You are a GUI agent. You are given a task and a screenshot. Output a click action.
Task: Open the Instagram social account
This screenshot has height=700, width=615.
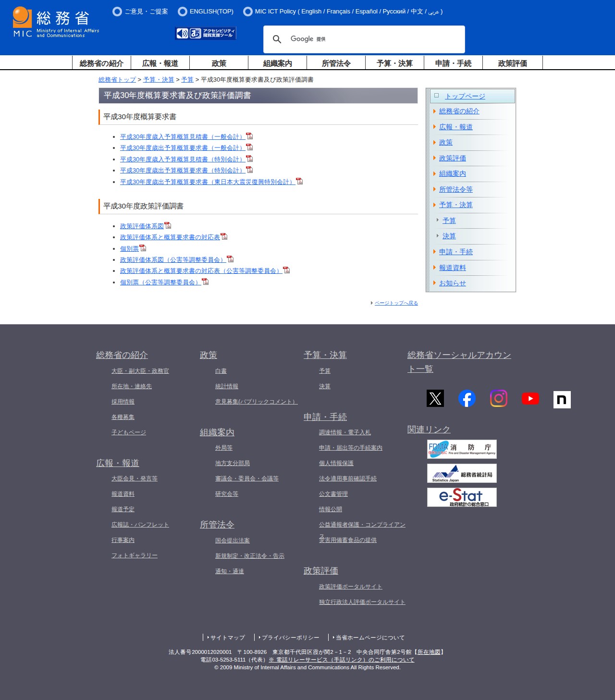[499, 398]
